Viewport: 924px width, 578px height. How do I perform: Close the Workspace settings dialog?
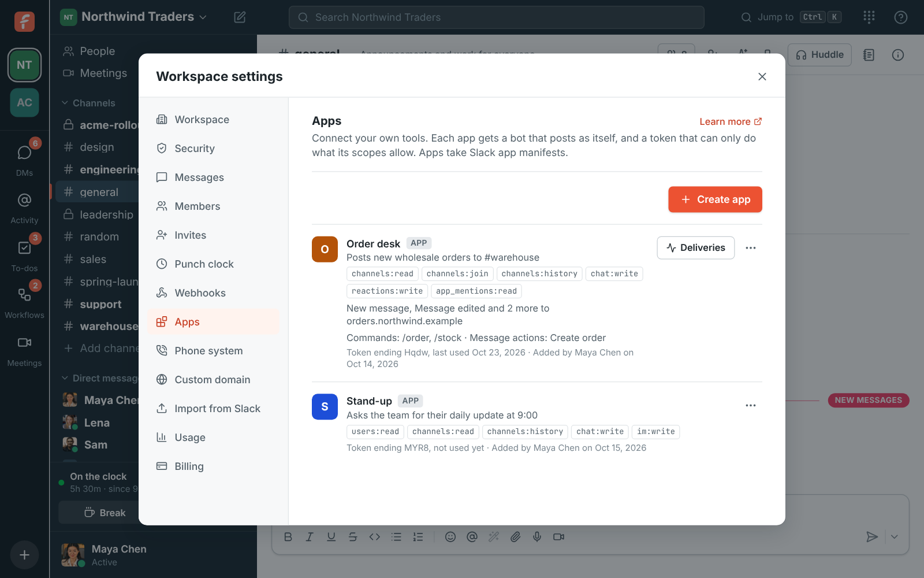tap(762, 77)
